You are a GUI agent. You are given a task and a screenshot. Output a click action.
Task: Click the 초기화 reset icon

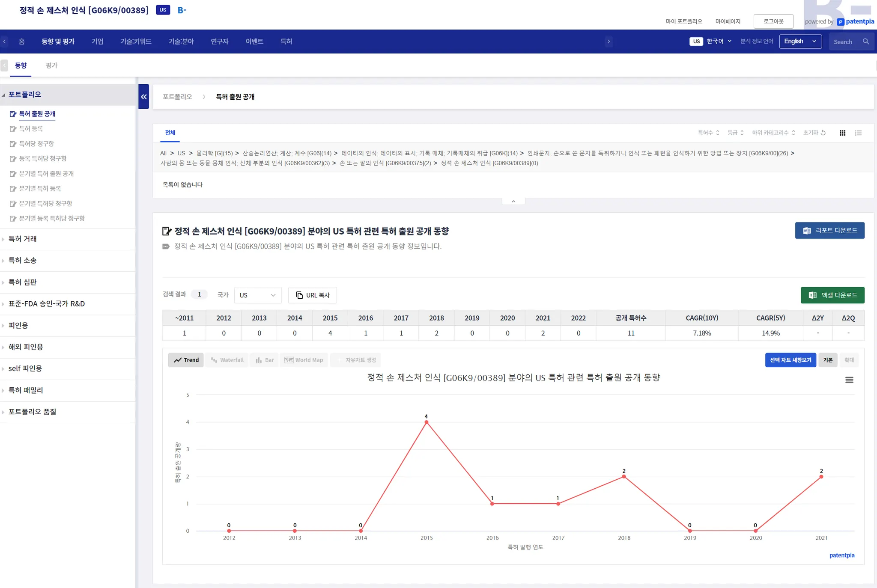pyautogui.click(x=823, y=133)
